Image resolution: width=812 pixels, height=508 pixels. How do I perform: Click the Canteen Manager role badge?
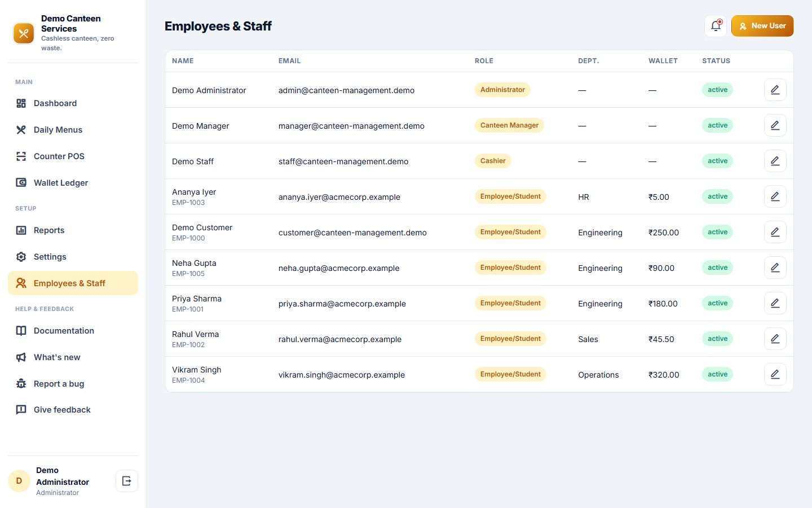click(x=509, y=125)
